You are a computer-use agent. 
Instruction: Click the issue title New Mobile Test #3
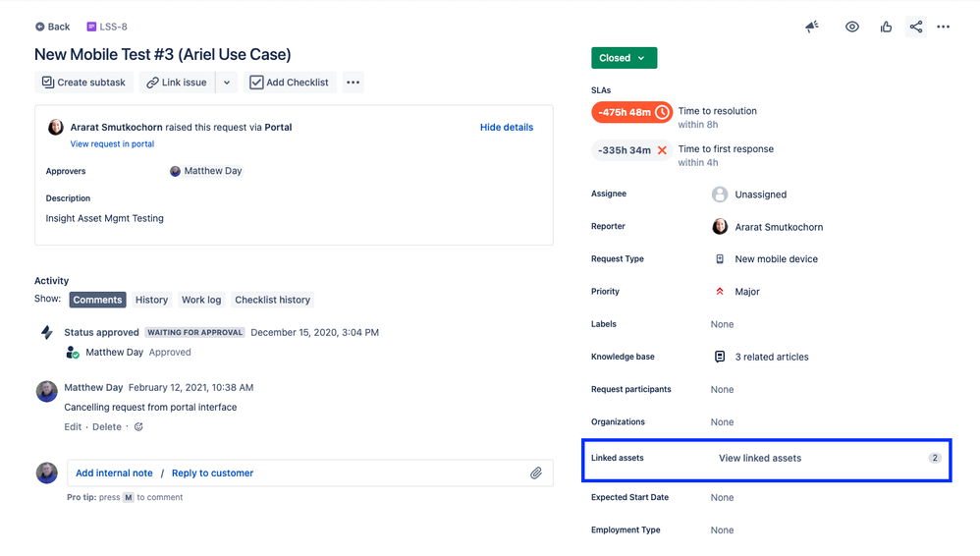pos(162,54)
